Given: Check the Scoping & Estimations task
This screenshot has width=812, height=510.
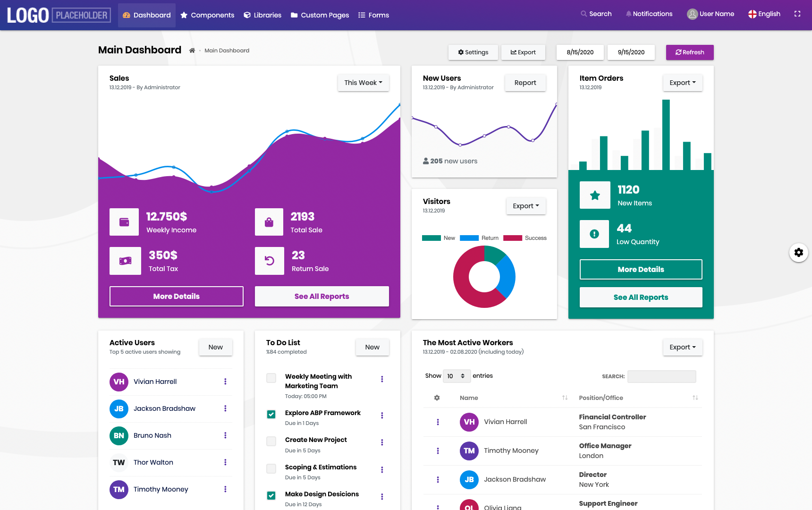Looking at the screenshot, I should pyautogui.click(x=271, y=469).
